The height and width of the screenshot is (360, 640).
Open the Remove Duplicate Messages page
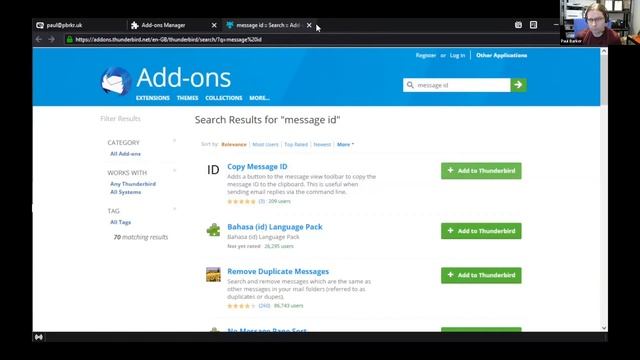pyautogui.click(x=278, y=271)
